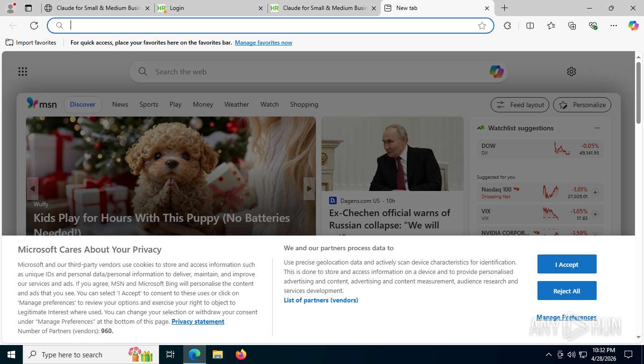Open Task View on taskbar
Screen dimensions: 644x364
[170, 355]
